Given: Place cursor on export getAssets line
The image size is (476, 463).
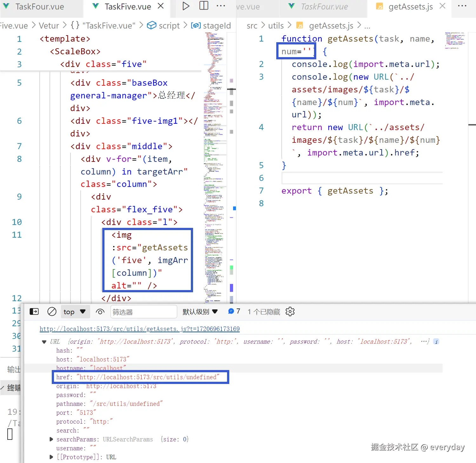Looking at the screenshot, I should (x=335, y=191).
